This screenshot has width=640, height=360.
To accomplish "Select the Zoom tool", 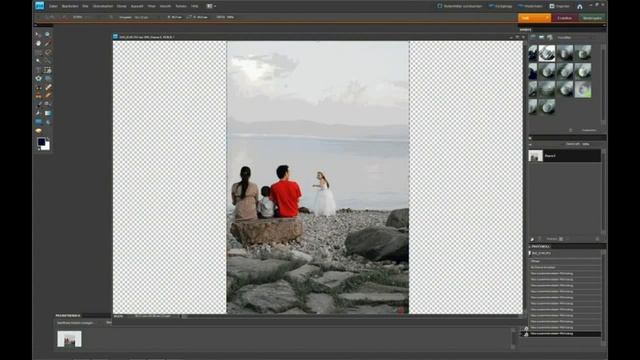I will click(47, 34).
